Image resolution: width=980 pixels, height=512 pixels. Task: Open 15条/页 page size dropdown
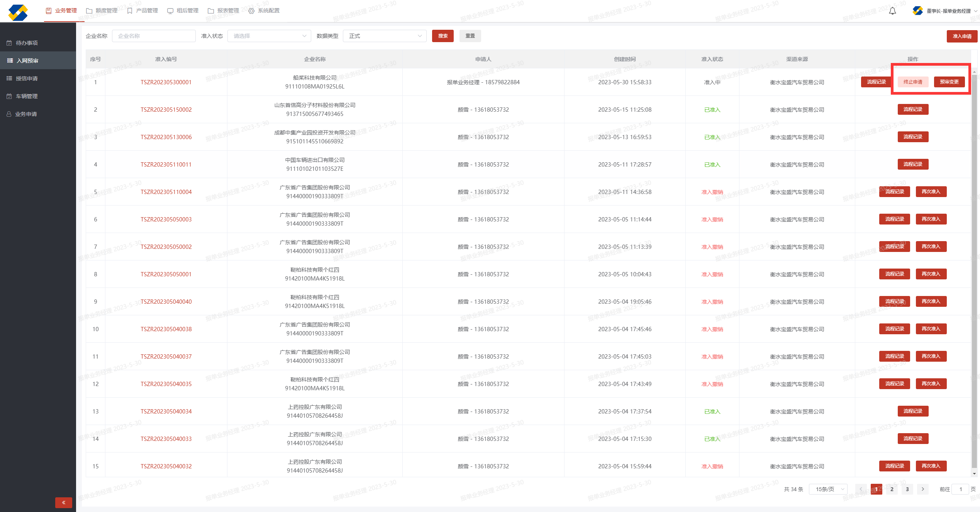click(x=828, y=489)
